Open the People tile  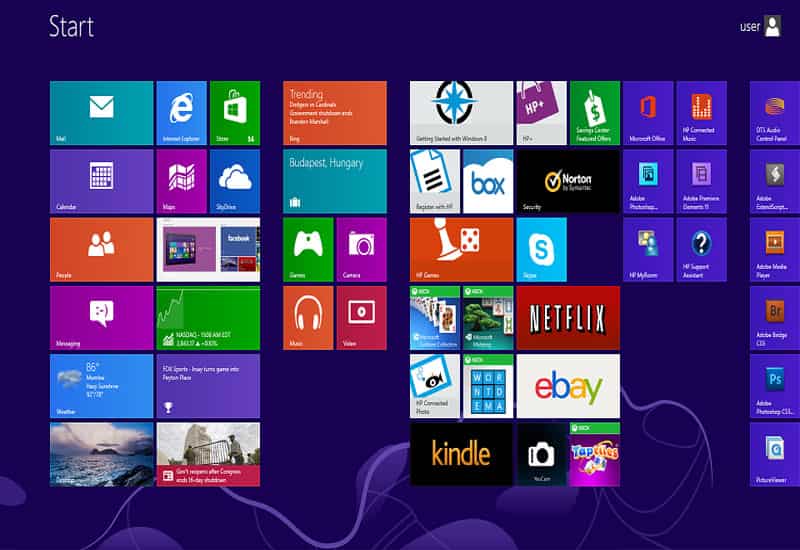coord(102,249)
